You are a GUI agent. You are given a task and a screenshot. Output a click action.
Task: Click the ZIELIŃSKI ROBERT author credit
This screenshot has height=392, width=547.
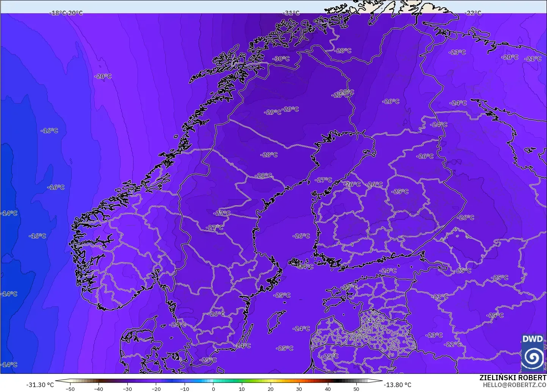513,378
